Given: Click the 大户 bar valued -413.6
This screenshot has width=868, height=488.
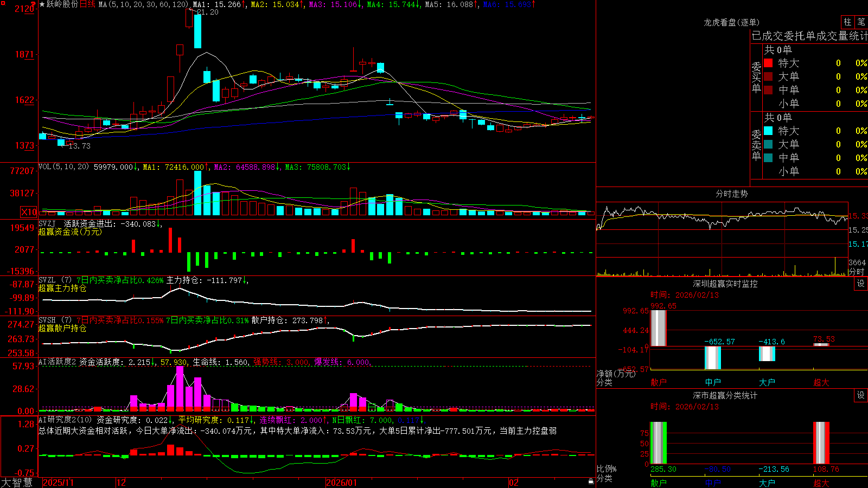Looking at the screenshot, I should point(767,354).
